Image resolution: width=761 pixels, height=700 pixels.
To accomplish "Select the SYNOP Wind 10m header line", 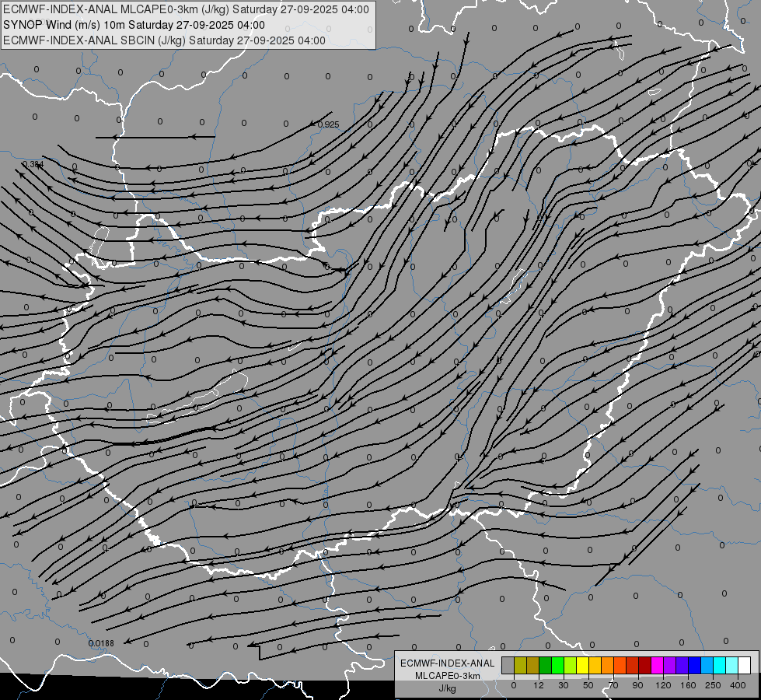I will point(134,25).
